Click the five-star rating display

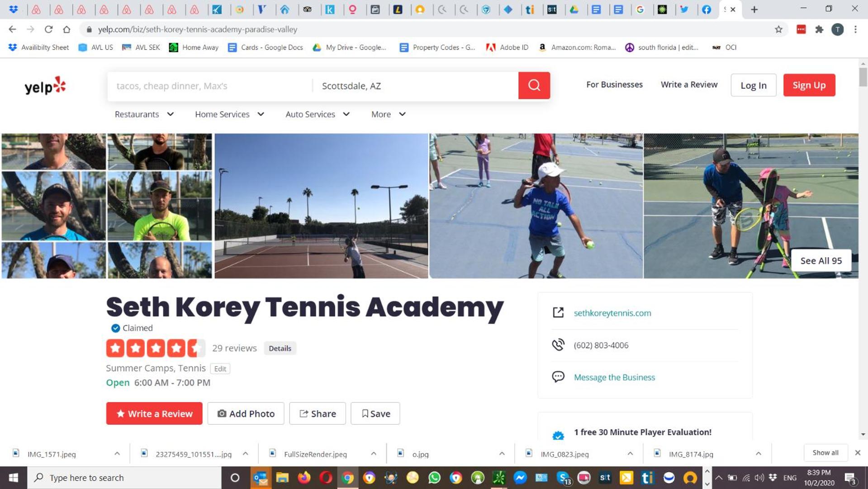tap(156, 348)
